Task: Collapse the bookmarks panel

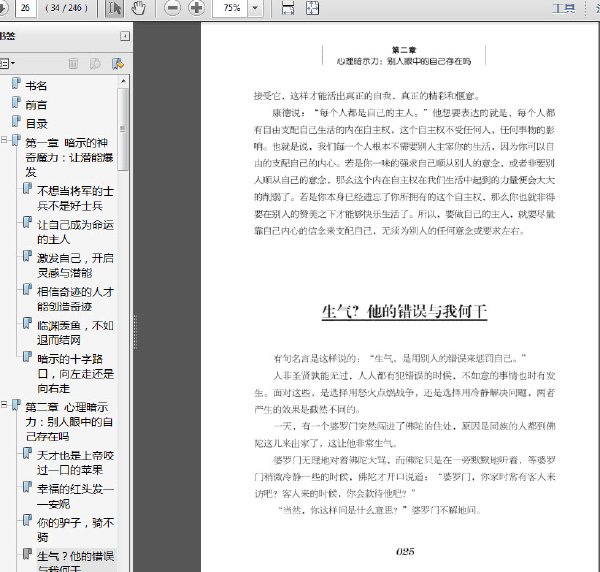Action: tap(125, 36)
